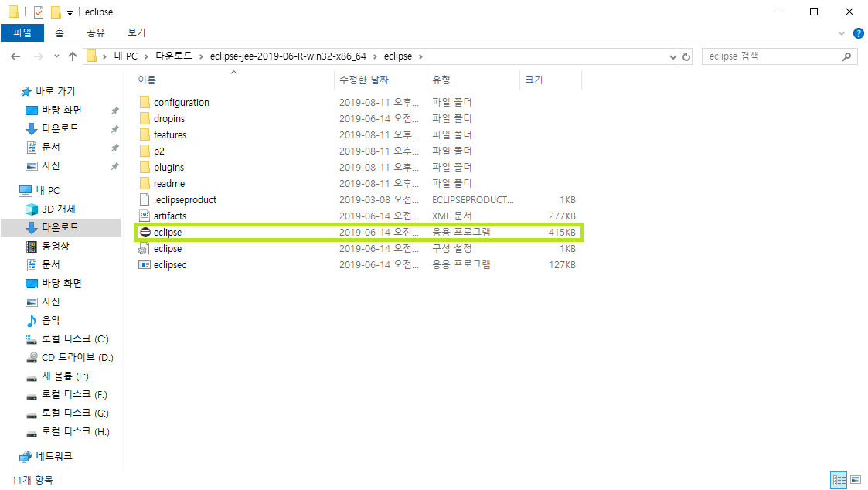Open the 홈 ribbon tab
Screen dimensions: 868x490
[60, 32]
